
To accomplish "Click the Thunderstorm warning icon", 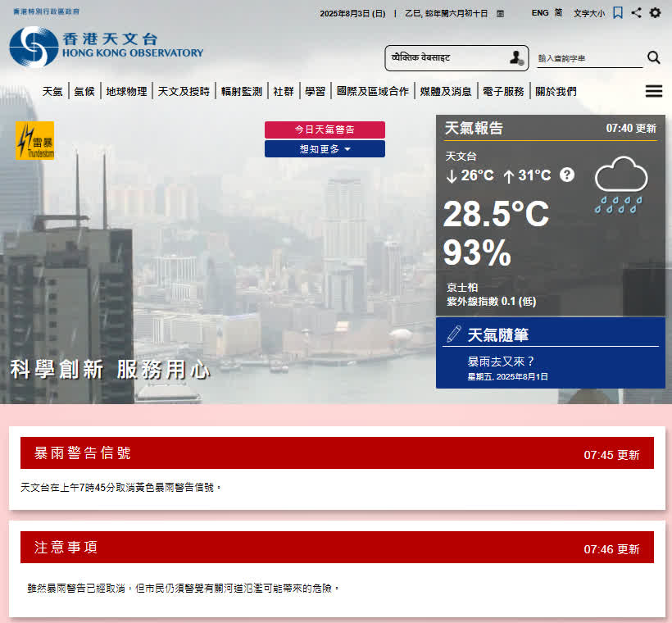I will 35,140.
